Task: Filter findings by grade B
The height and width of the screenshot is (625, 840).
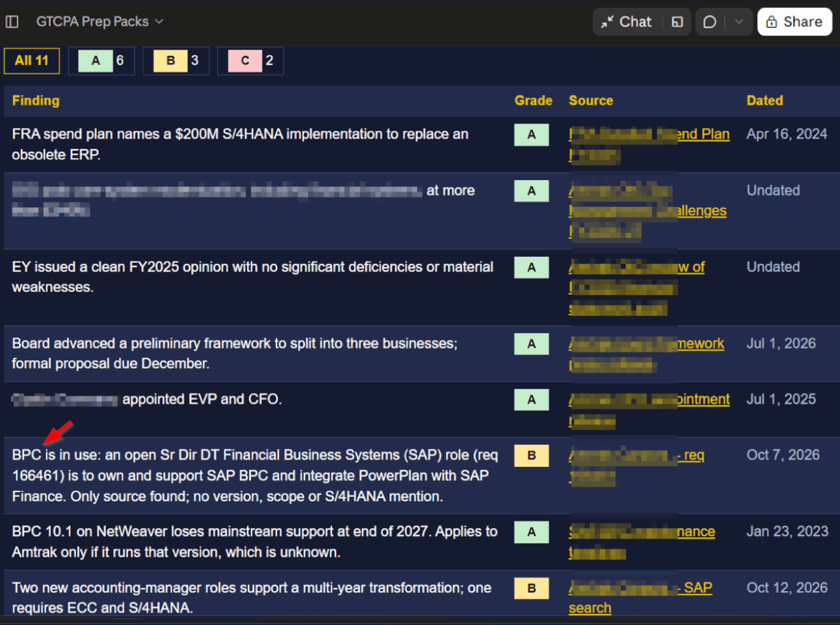Action: pyautogui.click(x=176, y=60)
